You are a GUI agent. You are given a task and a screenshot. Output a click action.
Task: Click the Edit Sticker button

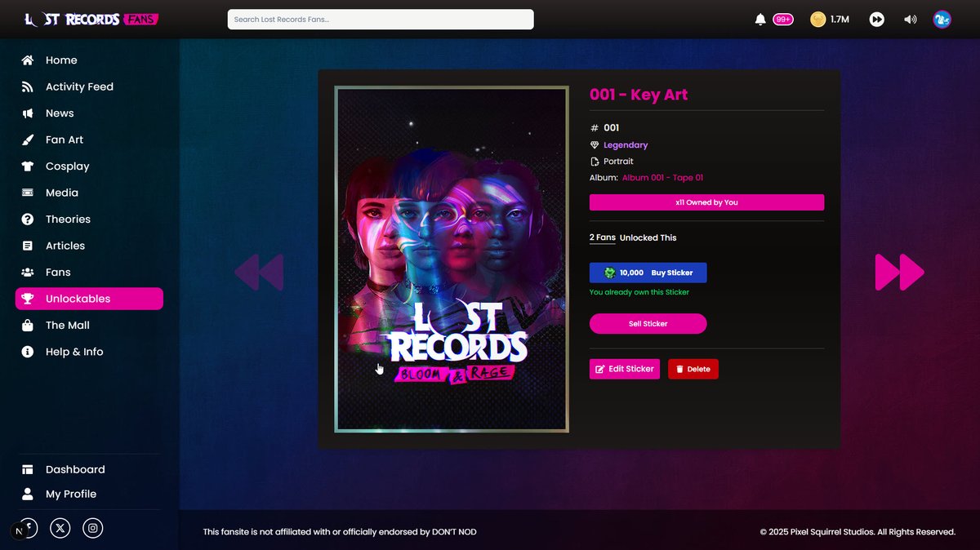pos(625,369)
